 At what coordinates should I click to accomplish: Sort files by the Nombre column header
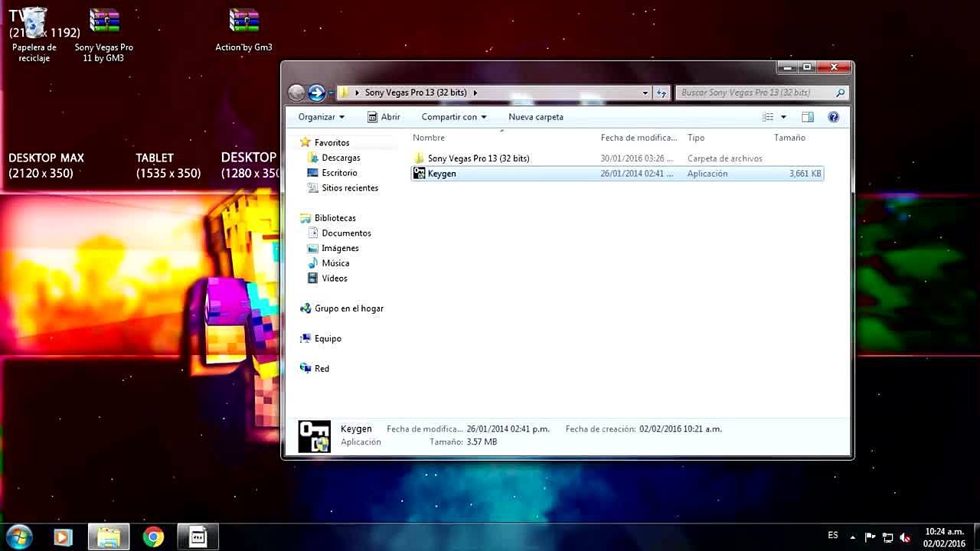point(429,138)
